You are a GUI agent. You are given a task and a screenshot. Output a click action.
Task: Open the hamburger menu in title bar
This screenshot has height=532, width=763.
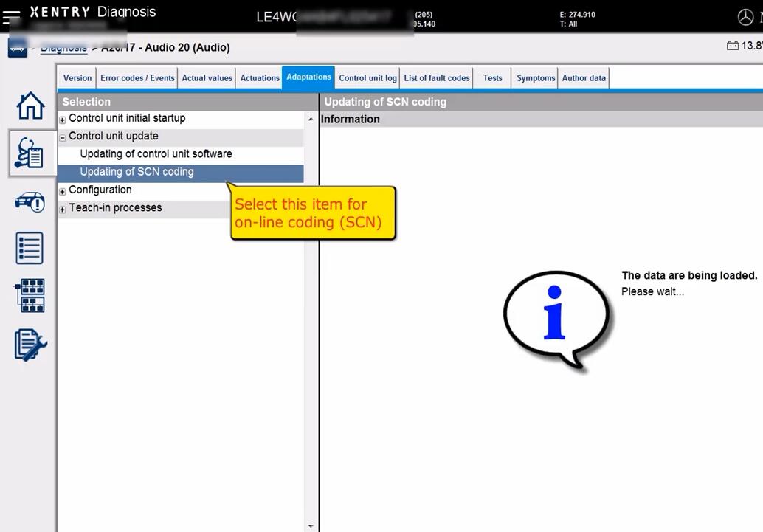pos(10,16)
